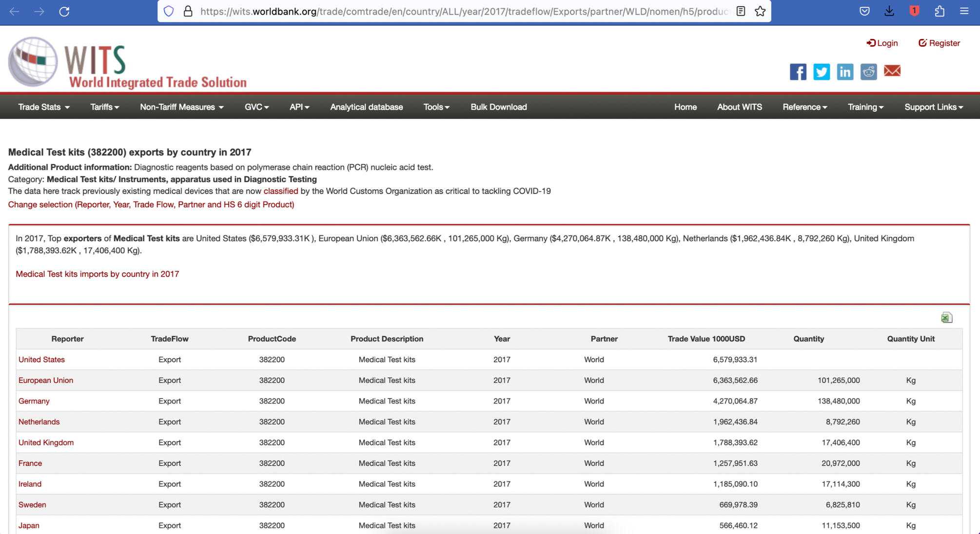Click the Login link
Viewport: 980px width, 534px height.
click(882, 43)
